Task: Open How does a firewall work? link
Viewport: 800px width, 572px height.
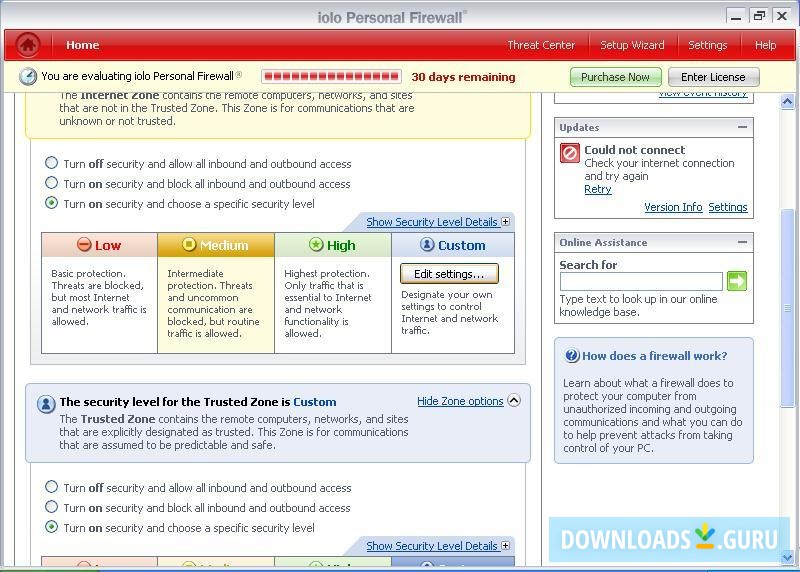Action: tap(655, 356)
